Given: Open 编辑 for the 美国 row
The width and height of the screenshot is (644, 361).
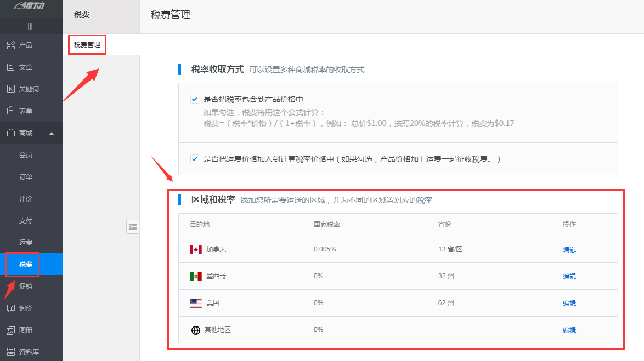Looking at the screenshot, I should pos(569,303).
